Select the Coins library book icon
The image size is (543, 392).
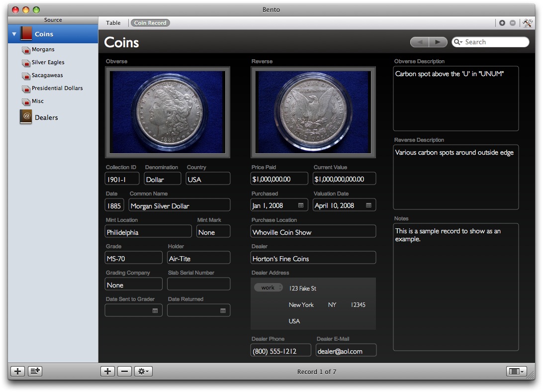coord(26,34)
